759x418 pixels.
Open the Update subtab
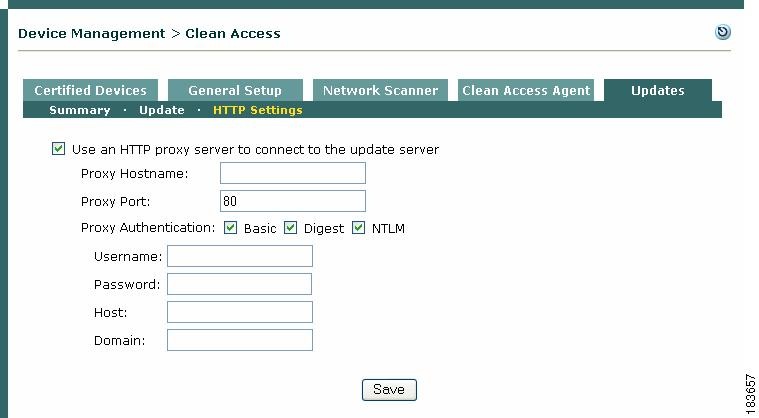coord(162,110)
